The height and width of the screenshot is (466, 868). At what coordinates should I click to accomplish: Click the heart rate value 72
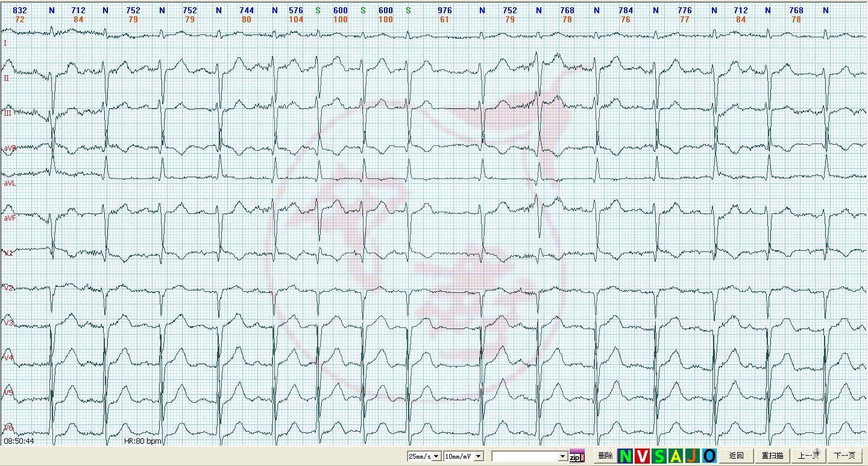pyautogui.click(x=20, y=19)
